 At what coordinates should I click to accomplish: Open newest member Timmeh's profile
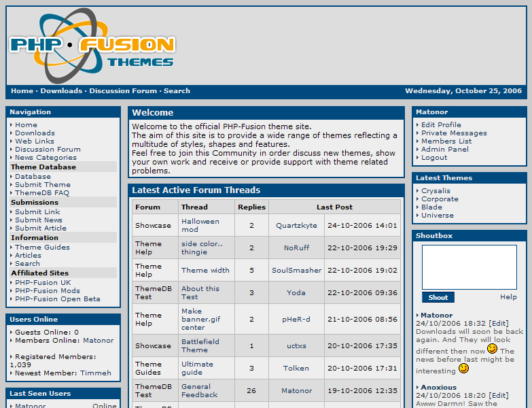(96, 373)
